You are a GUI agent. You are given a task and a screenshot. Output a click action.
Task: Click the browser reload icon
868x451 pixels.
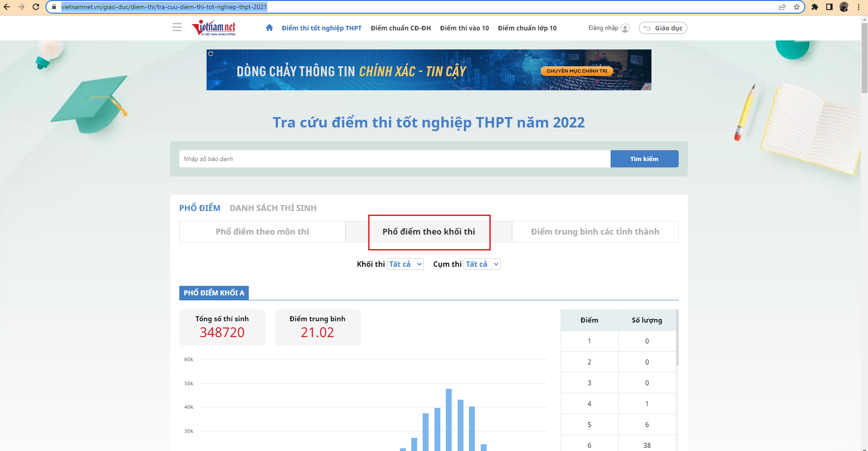click(x=36, y=7)
